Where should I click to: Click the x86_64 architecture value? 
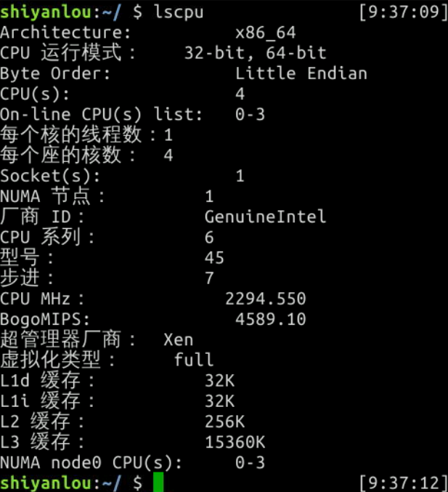(265, 33)
